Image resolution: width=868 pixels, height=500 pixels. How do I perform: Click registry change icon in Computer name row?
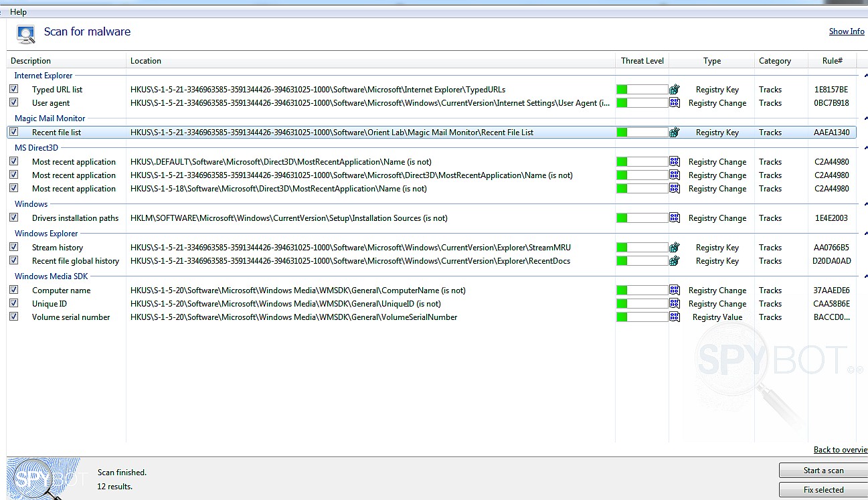[675, 290]
